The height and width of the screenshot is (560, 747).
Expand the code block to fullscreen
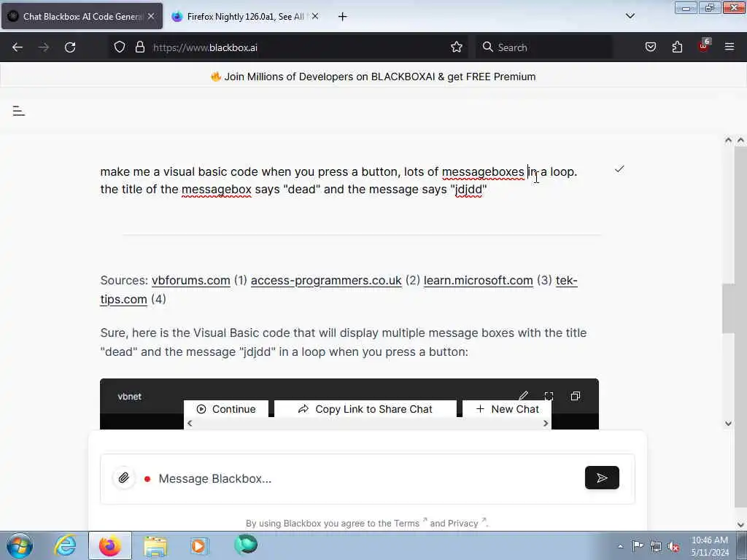pyautogui.click(x=549, y=396)
